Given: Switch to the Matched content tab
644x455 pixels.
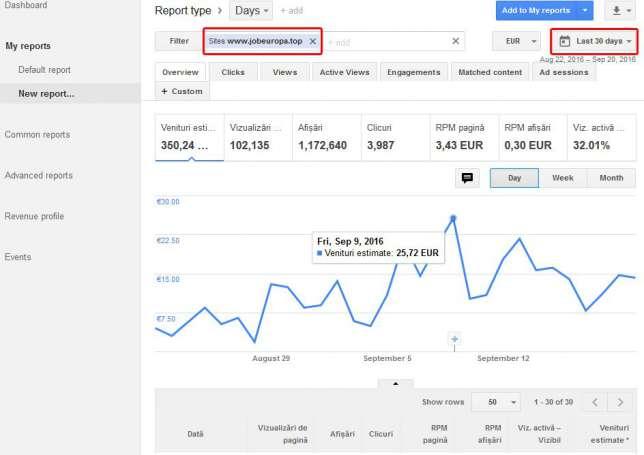Looking at the screenshot, I should pyautogui.click(x=490, y=72).
